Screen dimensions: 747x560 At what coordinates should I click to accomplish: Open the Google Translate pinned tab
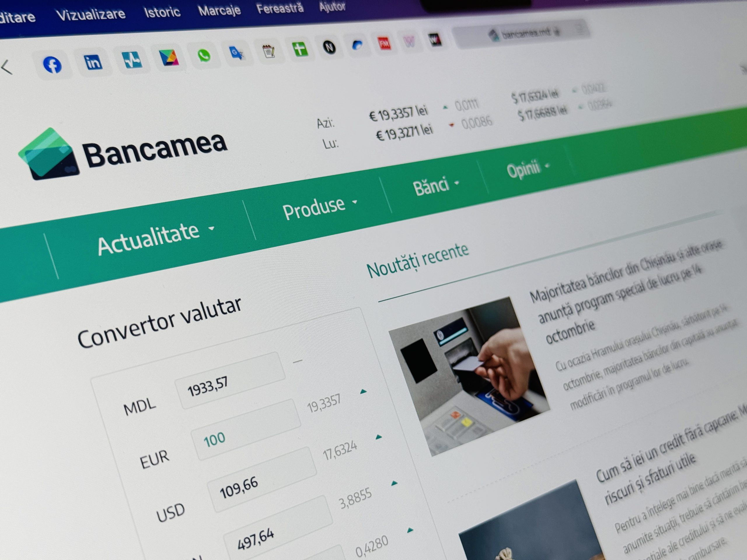(x=237, y=53)
